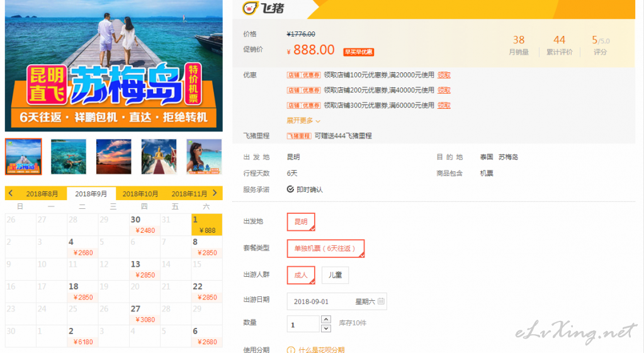This screenshot has height=353, width=644.
Task: Open calendar icon in travel date field
Action: point(381,301)
